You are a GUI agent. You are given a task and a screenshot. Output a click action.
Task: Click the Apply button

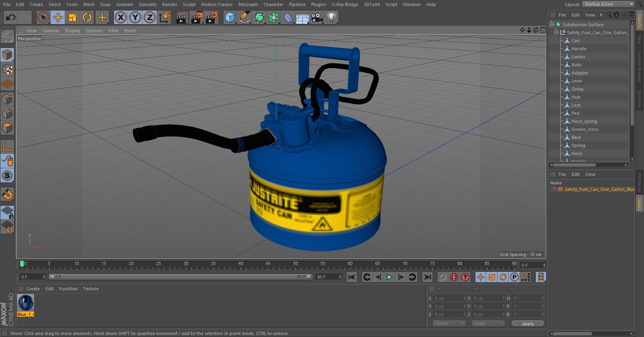click(x=528, y=323)
